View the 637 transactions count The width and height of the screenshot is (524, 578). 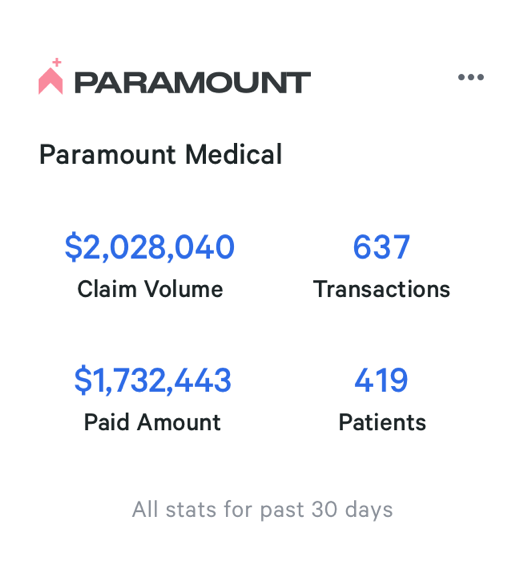[x=381, y=247]
